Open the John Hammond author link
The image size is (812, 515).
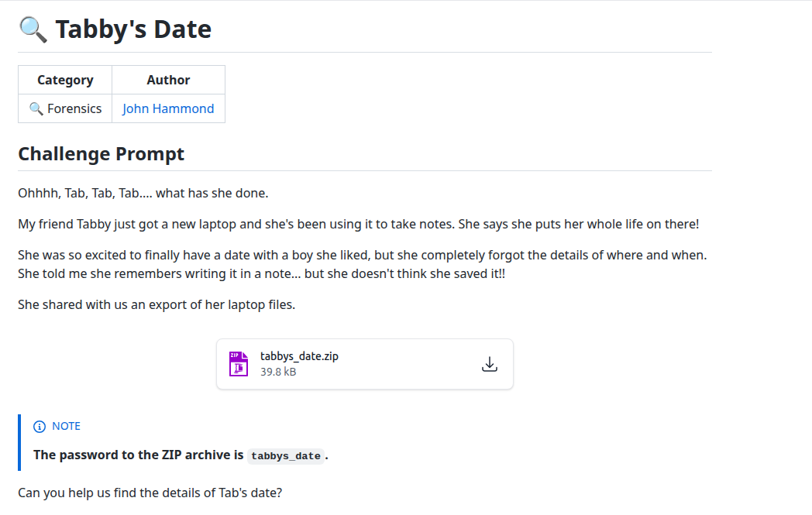click(x=168, y=108)
